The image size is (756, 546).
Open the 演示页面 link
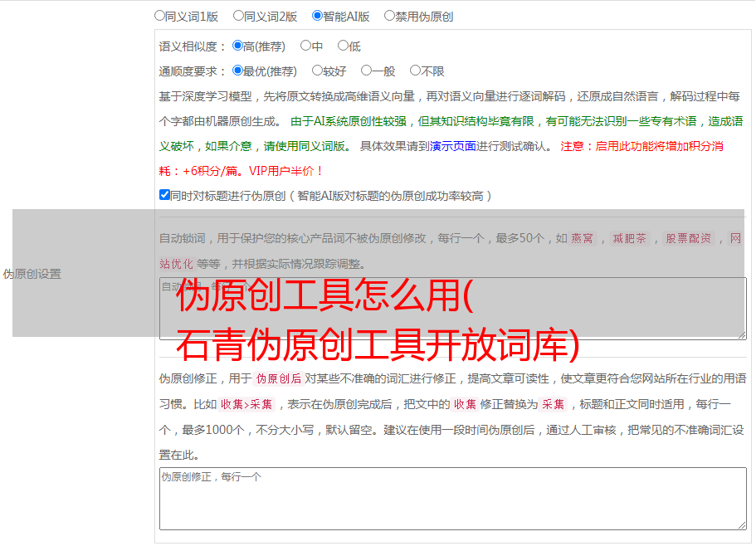[x=452, y=146]
